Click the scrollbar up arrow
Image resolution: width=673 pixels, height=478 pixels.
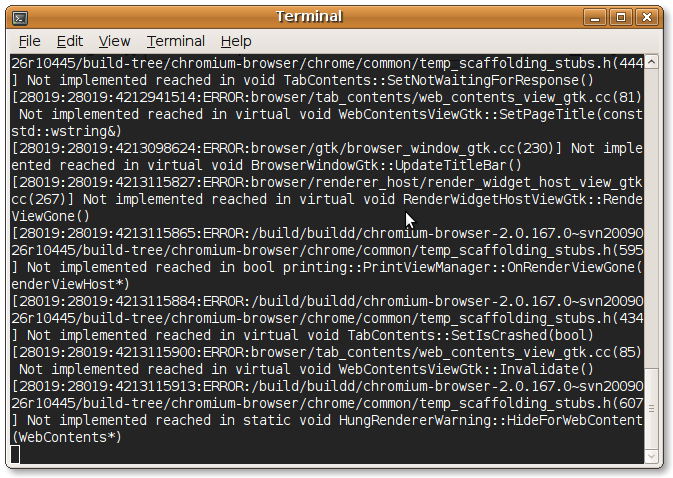coord(652,62)
